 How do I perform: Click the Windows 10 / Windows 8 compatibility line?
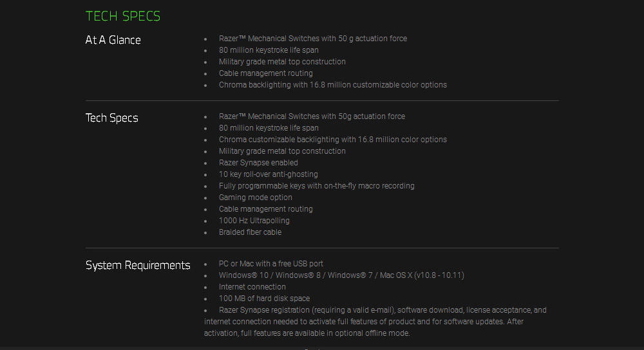click(x=341, y=275)
